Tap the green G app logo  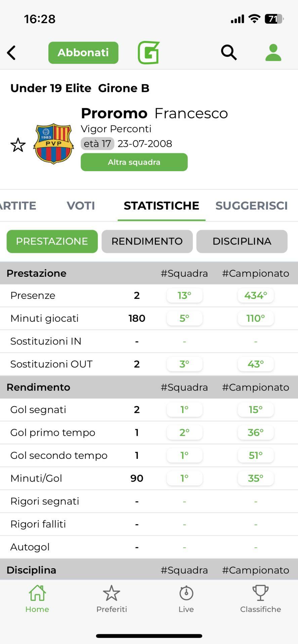[148, 53]
